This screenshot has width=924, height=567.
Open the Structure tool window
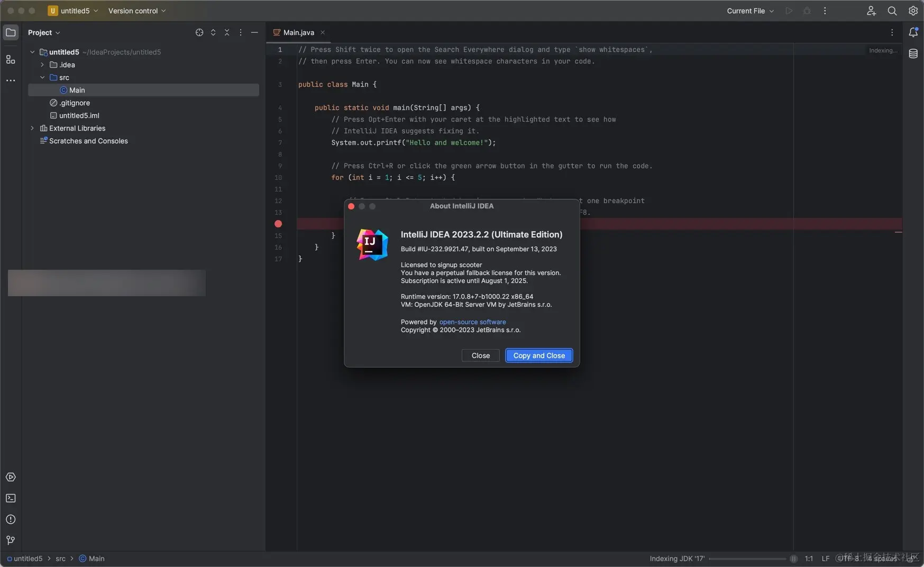[11, 60]
